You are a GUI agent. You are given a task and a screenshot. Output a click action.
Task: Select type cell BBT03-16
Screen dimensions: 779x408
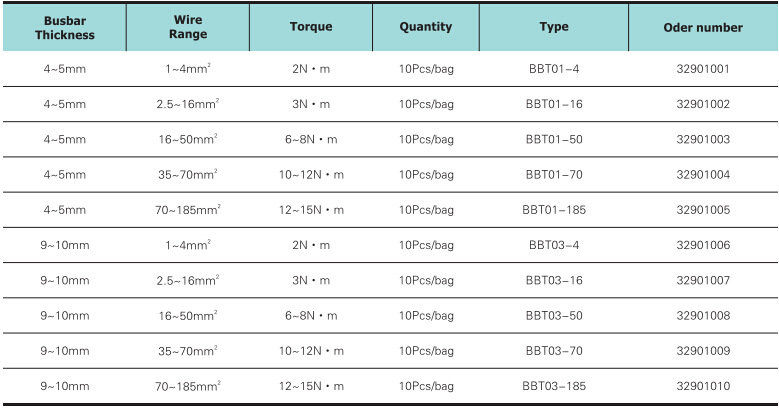[554, 280]
